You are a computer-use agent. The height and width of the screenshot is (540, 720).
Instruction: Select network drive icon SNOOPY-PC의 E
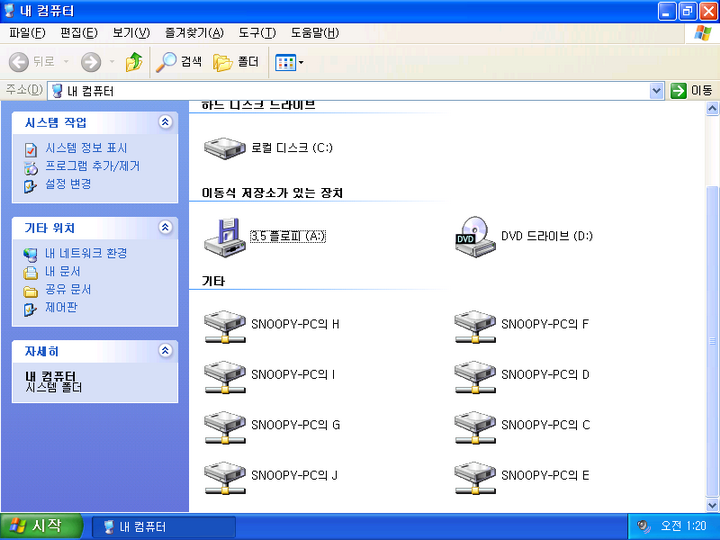(475, 478)
